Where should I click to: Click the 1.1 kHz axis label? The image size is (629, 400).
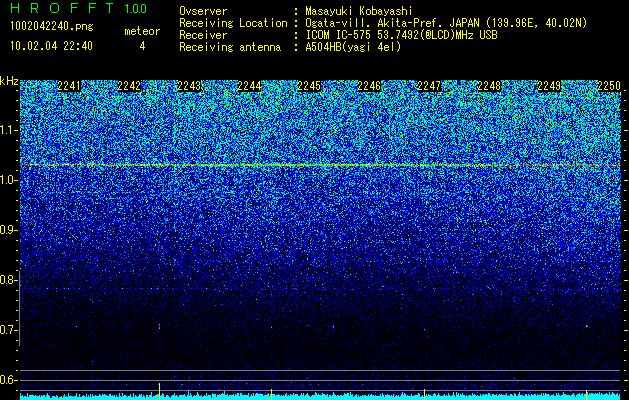[x=8, y=130]
